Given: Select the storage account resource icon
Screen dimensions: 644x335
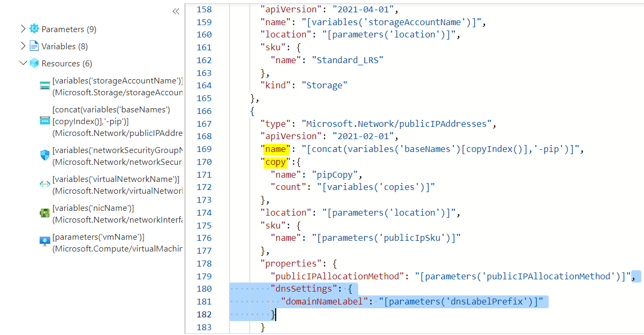Looking at the screenshot, I should click(44, 87).
